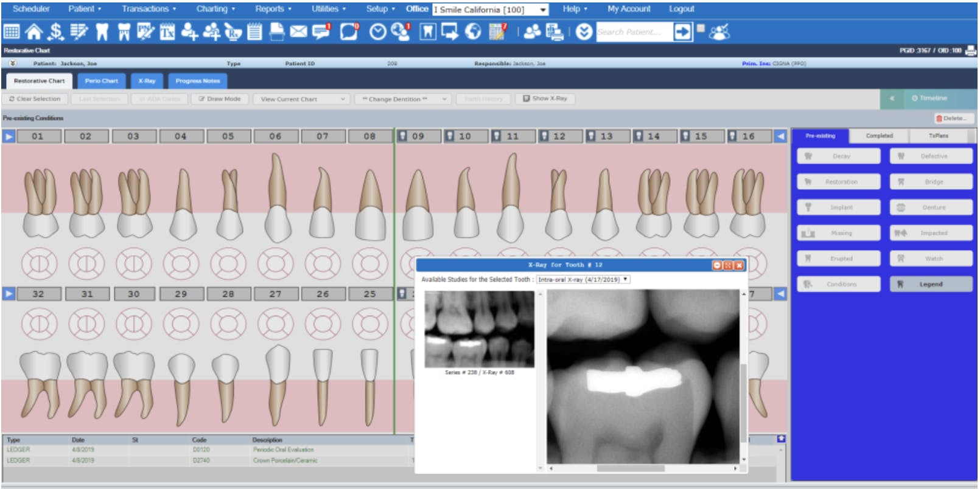
Task: Open the Rx prescription icon
Action: point(233,32)
